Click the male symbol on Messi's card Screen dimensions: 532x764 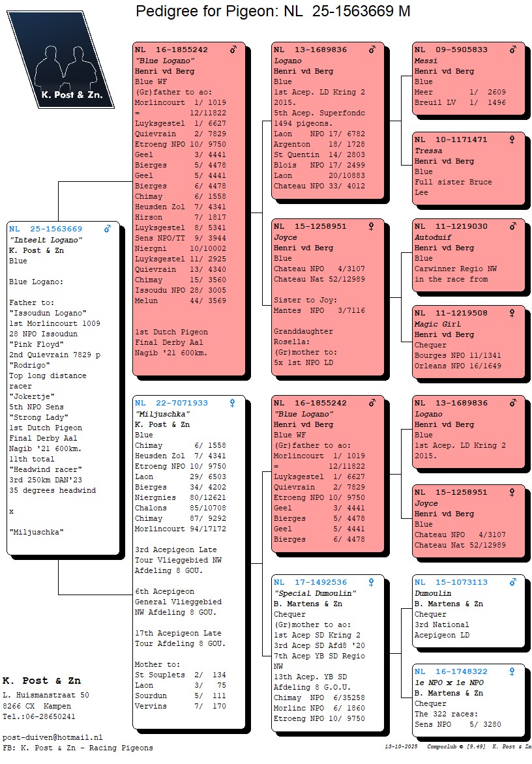[513, 50]
